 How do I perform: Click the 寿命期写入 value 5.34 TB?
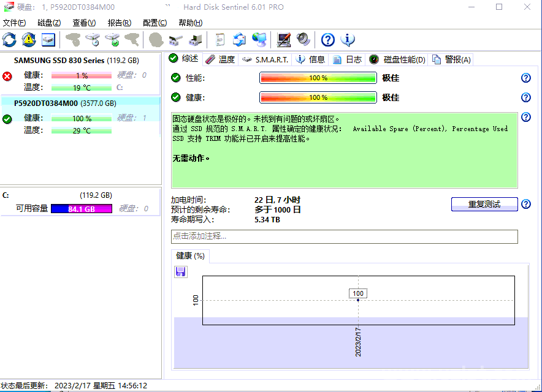tap(267, 220)
